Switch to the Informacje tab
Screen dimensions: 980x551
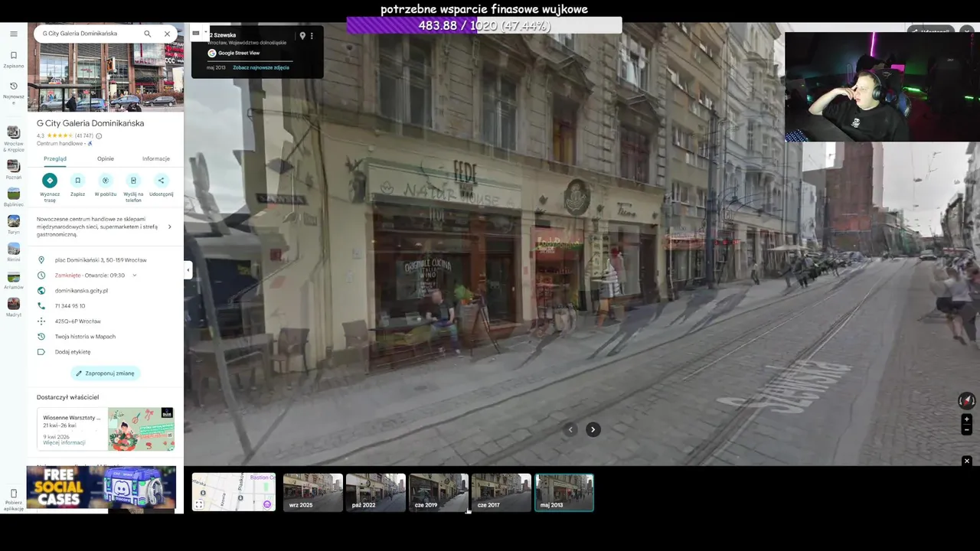tap(156, 158)
